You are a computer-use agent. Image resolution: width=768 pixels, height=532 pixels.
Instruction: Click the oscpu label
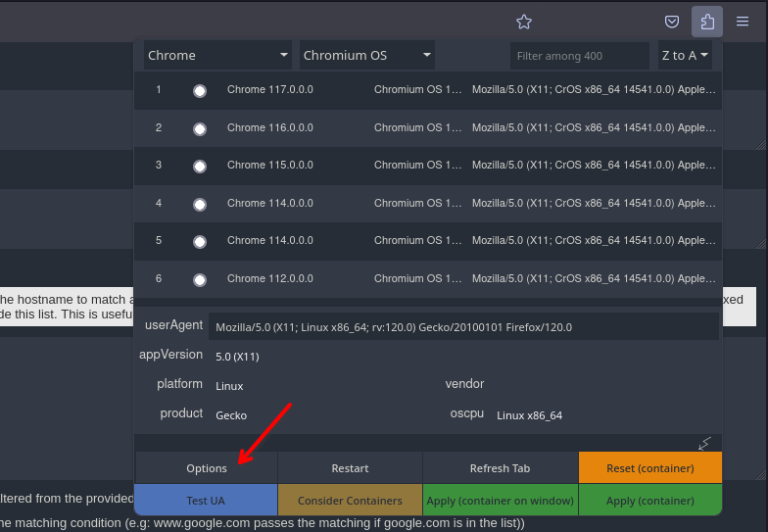coord(466,413)
